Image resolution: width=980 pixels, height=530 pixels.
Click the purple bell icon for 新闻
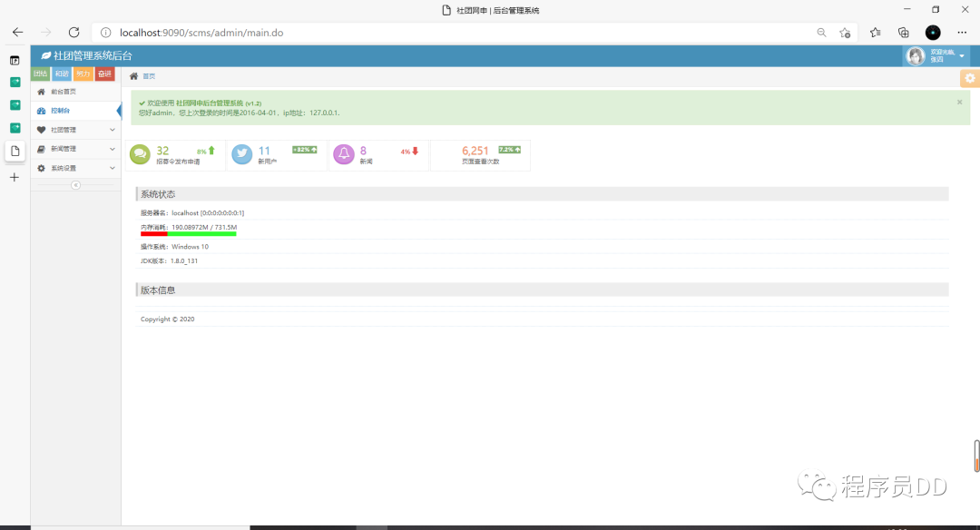344,153
